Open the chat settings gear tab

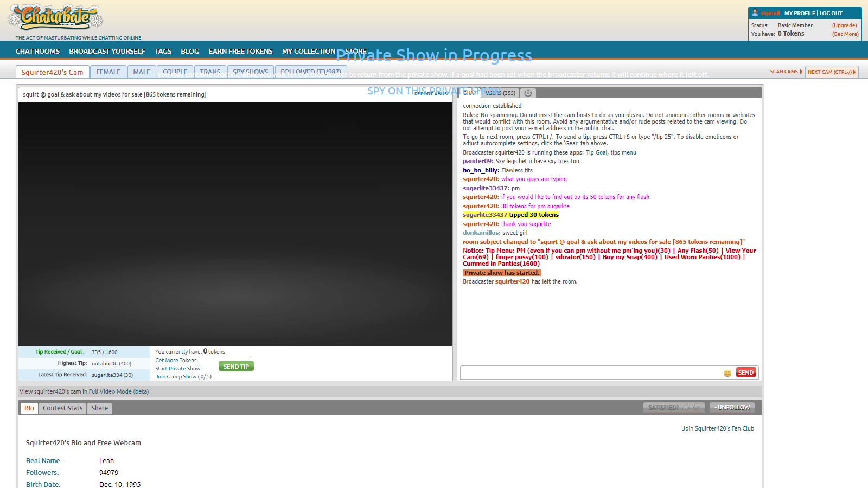coord(528,93)
